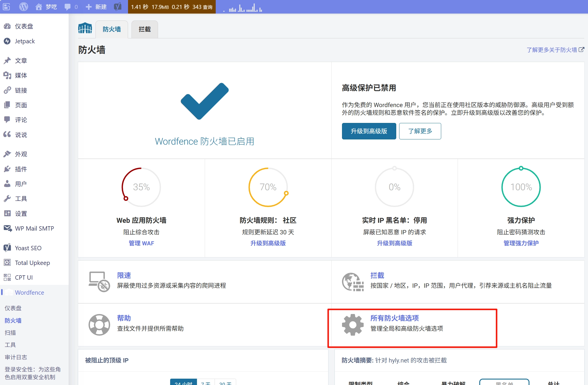Click WP Mail SMTP envelope icon
This screenshot has height=385, width=588.
(8, 228)
